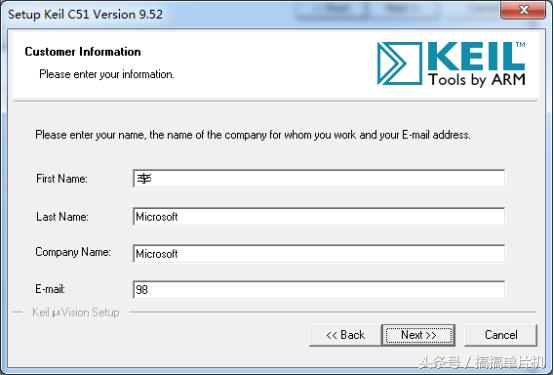Close the Setup Keil C51 window

click(x=523, y=10)
